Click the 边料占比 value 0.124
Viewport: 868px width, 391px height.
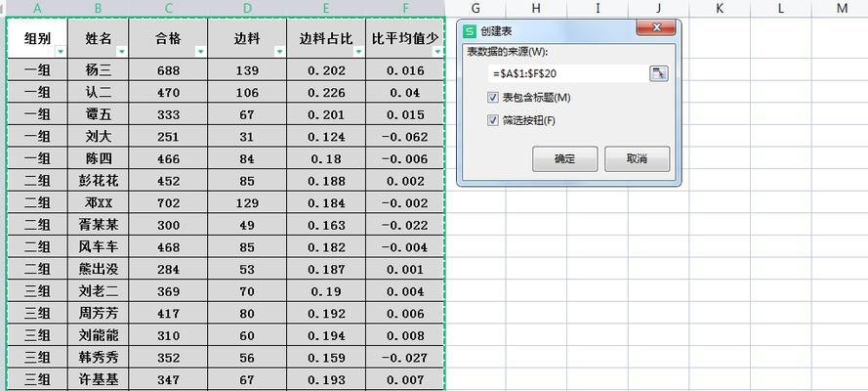327,136
